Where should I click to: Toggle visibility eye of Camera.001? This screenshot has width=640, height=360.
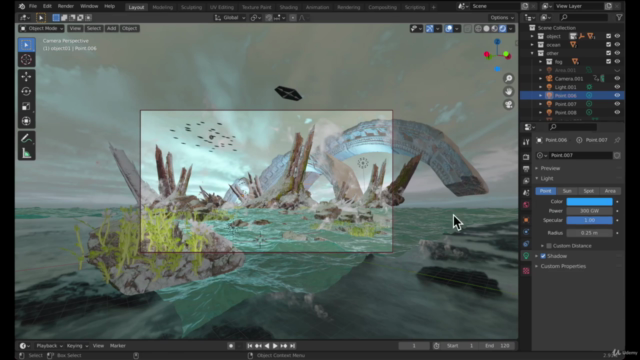coord(617,78)
